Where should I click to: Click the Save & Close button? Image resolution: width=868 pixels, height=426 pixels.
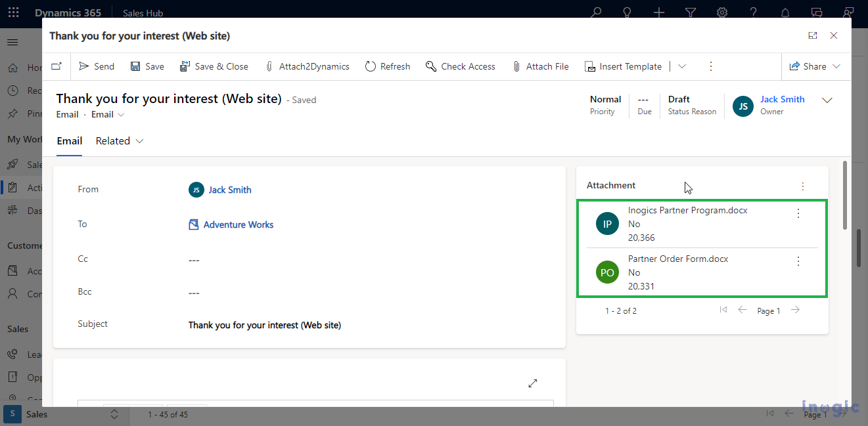(x=214, y=66)
